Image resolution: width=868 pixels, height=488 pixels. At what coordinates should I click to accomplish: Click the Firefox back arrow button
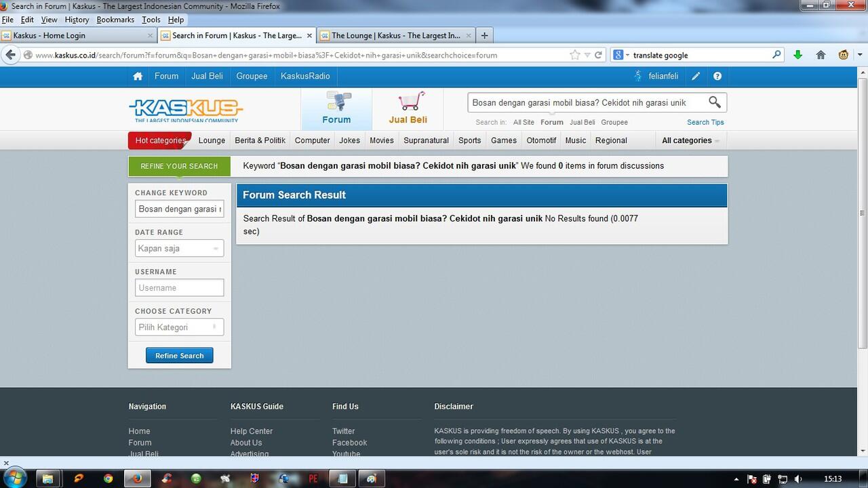click(10, 55)
